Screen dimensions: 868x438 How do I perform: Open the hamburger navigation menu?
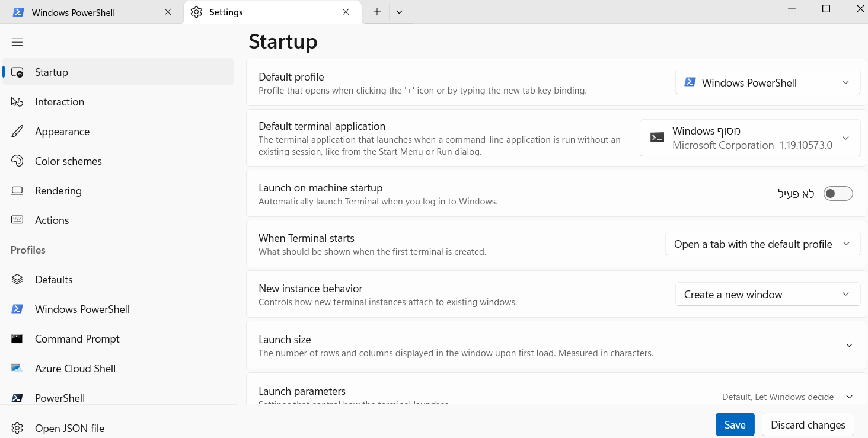pos(17,42)
